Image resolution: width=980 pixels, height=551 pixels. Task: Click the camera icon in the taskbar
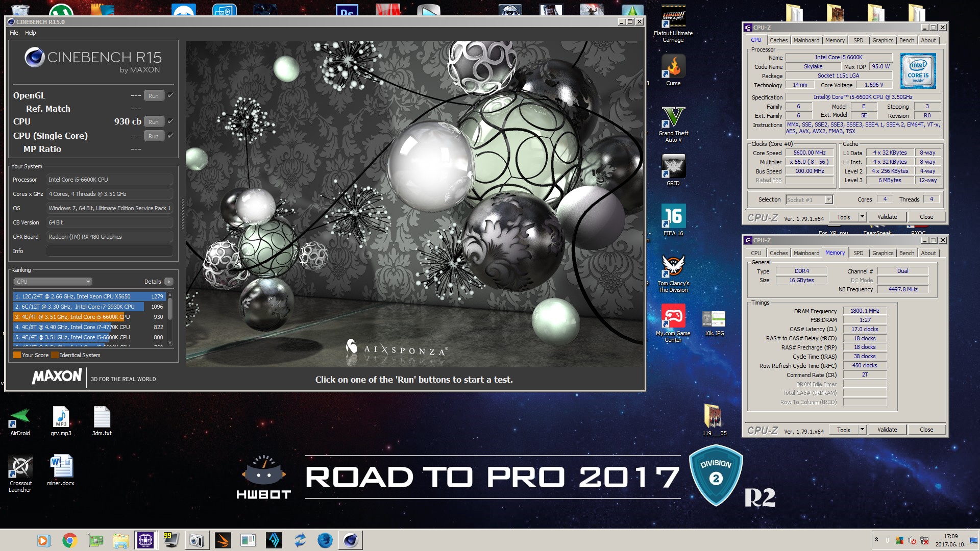(x=197, y=540)
